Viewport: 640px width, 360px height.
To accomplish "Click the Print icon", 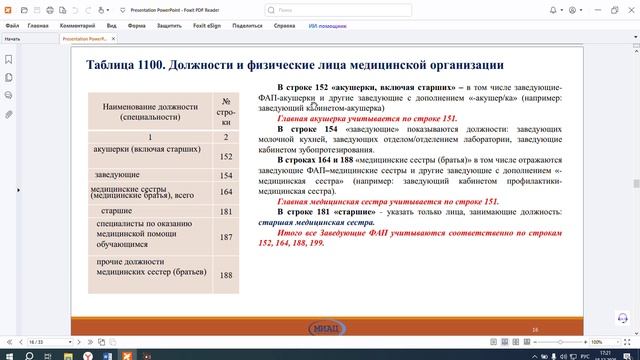I will [50, 10].
